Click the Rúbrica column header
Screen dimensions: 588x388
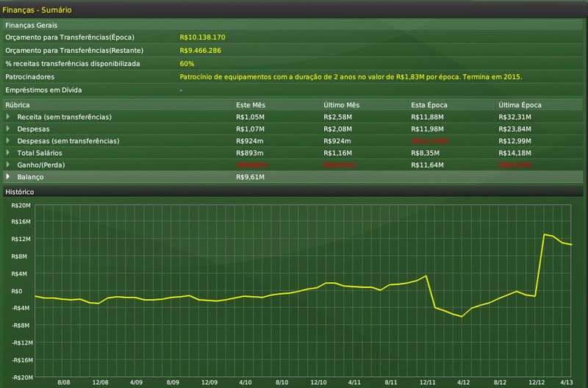18,104
